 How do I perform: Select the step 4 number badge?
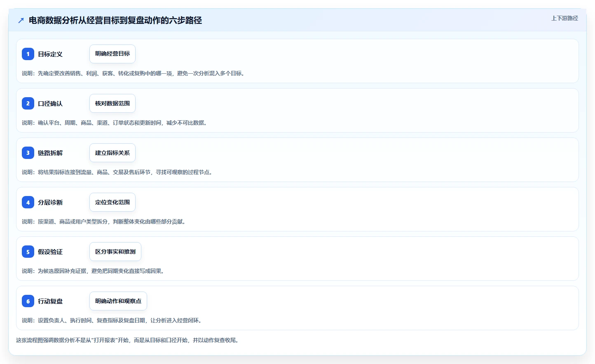28,202
